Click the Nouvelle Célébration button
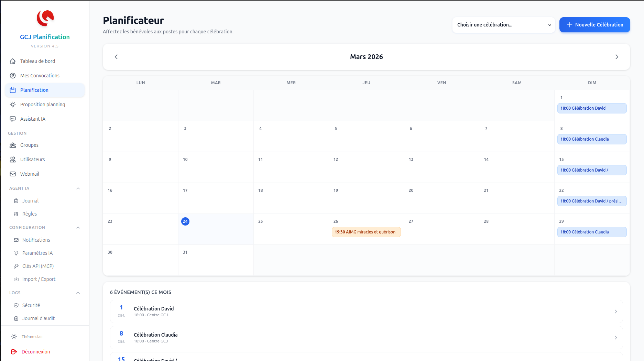 pyautogui.click(x=594, y=25)
